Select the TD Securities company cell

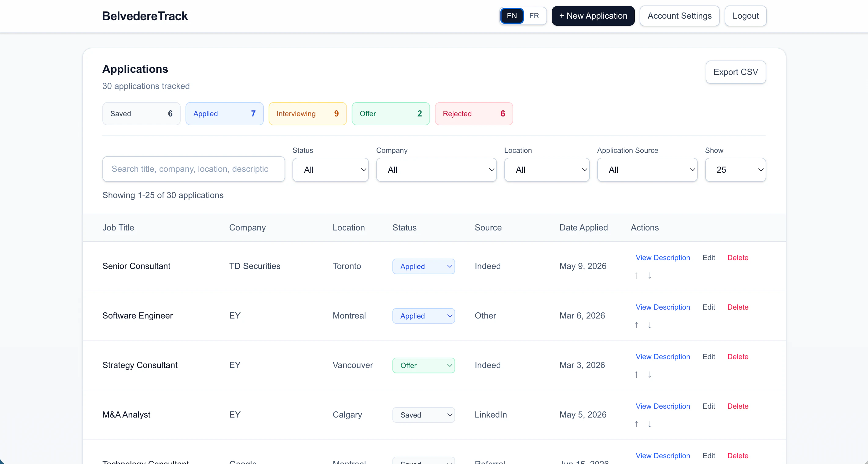click(255, 266)
